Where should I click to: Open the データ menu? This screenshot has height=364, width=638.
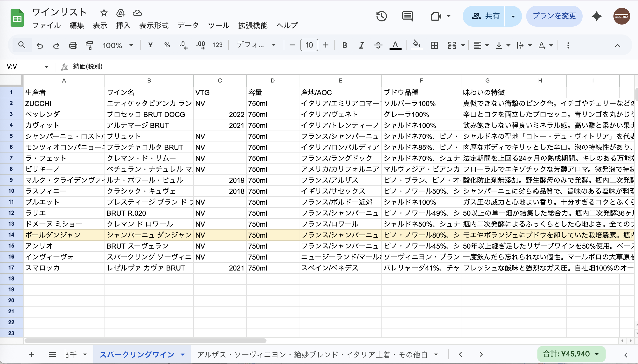(x=188, y=25)
